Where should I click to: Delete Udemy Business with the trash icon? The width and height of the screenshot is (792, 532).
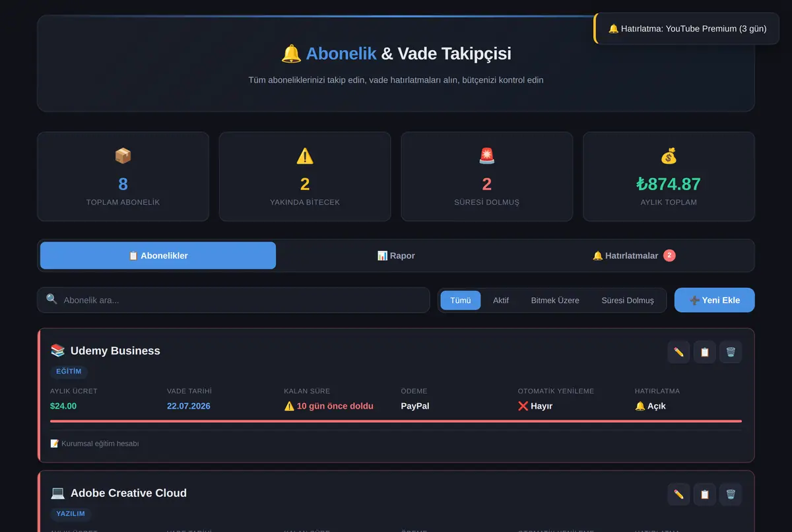coord(731,352)
